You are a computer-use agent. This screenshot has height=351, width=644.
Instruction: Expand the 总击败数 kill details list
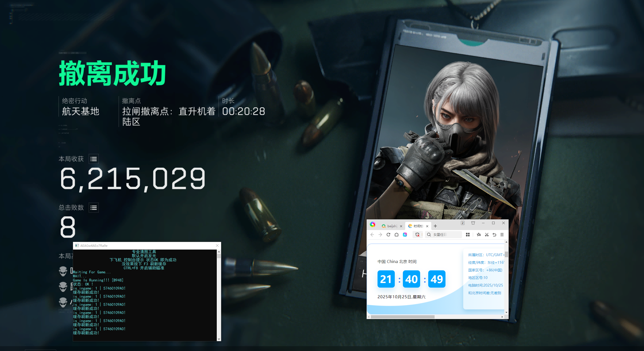click(x=94, y=208)
